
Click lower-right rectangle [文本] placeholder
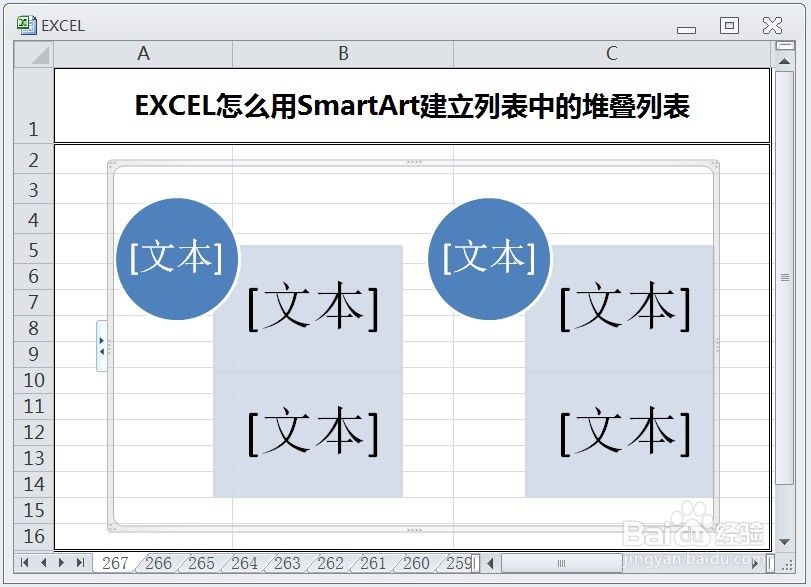coord(625,432)
